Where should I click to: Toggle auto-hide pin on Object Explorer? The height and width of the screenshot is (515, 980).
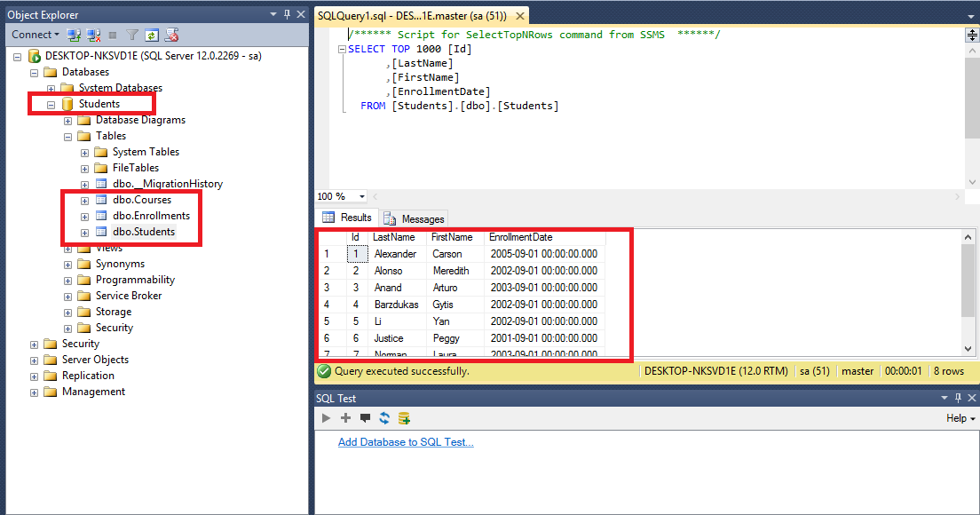288,14
